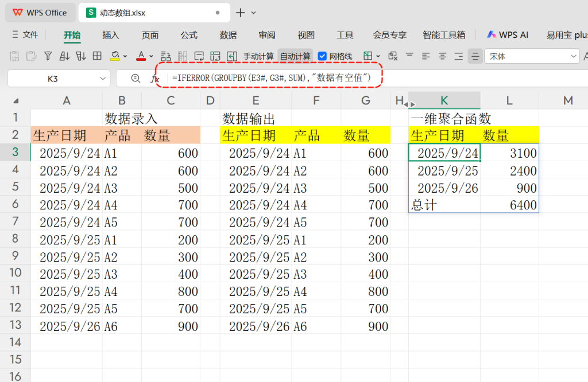Open the 智能工具箱 smart toolbox tab
This screenshot has height=382, width=588.
[x=444, y=35]
